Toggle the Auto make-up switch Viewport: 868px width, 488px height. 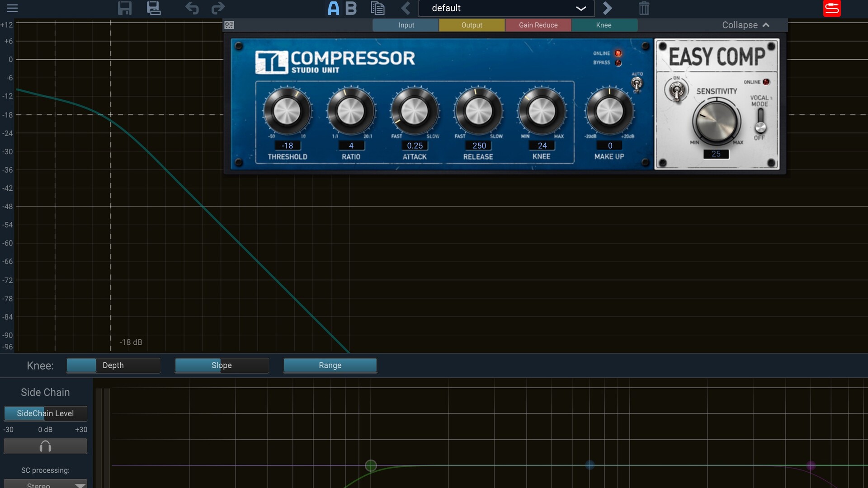coord(637,84)
